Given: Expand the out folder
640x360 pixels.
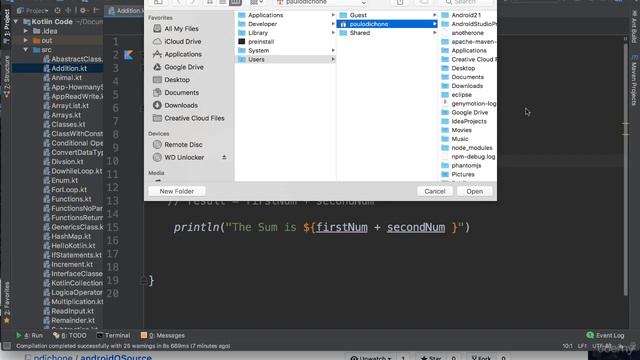Looking at the screenshot, I should (x=26, y=40).
